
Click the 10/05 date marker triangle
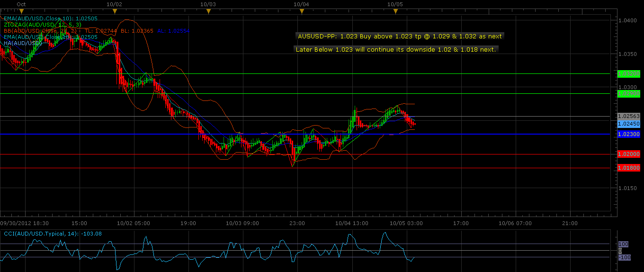(395, 12)
